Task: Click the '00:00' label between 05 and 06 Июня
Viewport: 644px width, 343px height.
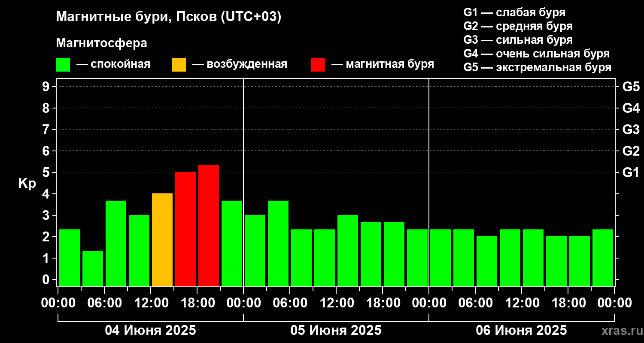Action: pos(429,303)
